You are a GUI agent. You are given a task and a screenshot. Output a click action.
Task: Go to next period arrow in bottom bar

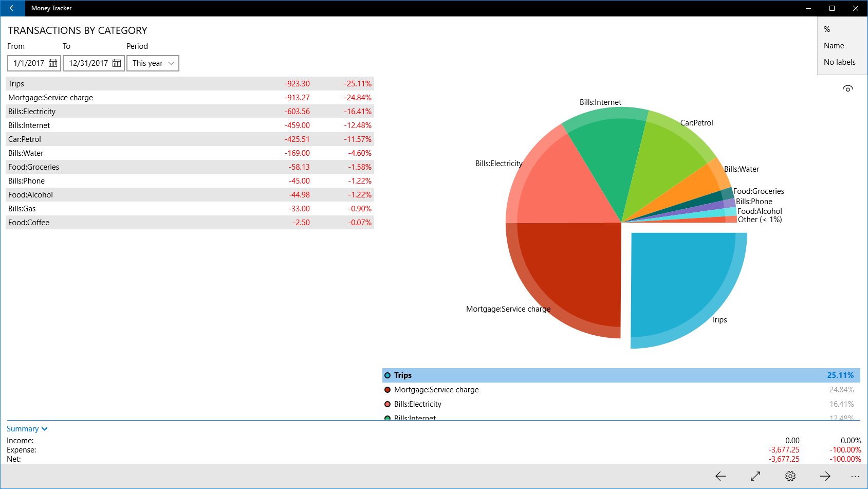pos(825,476)
